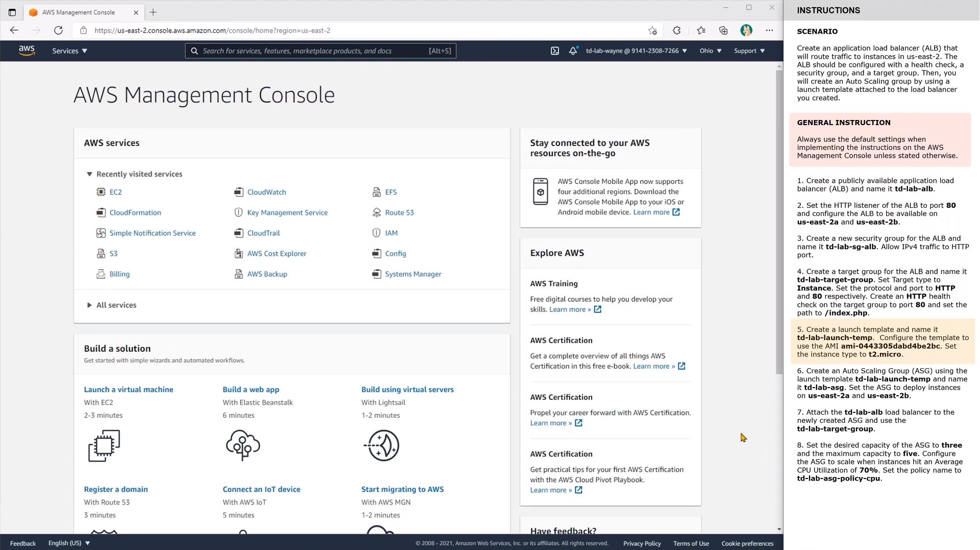Click the mobile phone icon in the app card
The height and width of the screenshot is (550, 980).
click(x=541, y=192)
